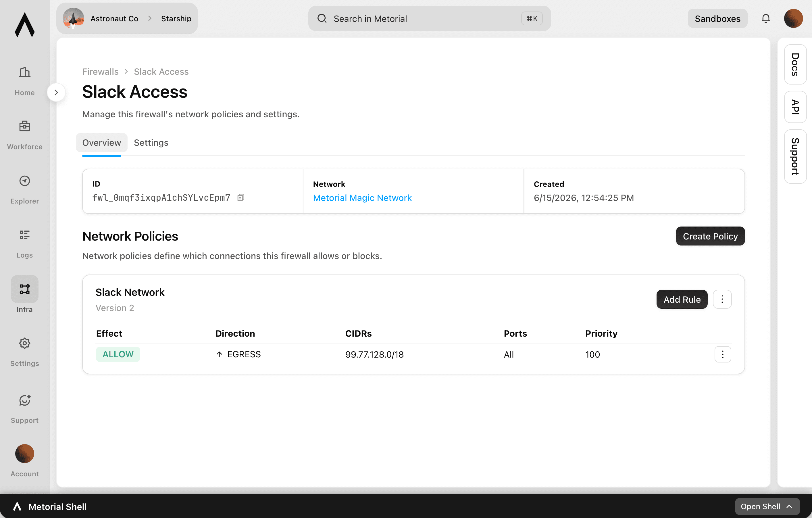This screenshot has height=518, width=812.
Task: Click the CIDR 99.77.128.0/18
Action: click(x=374, y=355)
